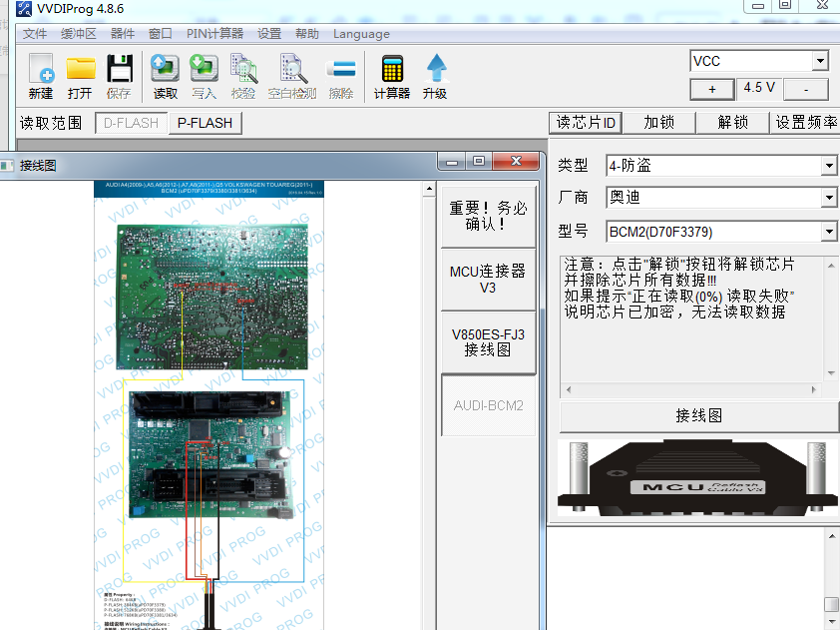Switch read range to D-FLASH
This screenshot has height=630, width=840.
click(132, 124)
